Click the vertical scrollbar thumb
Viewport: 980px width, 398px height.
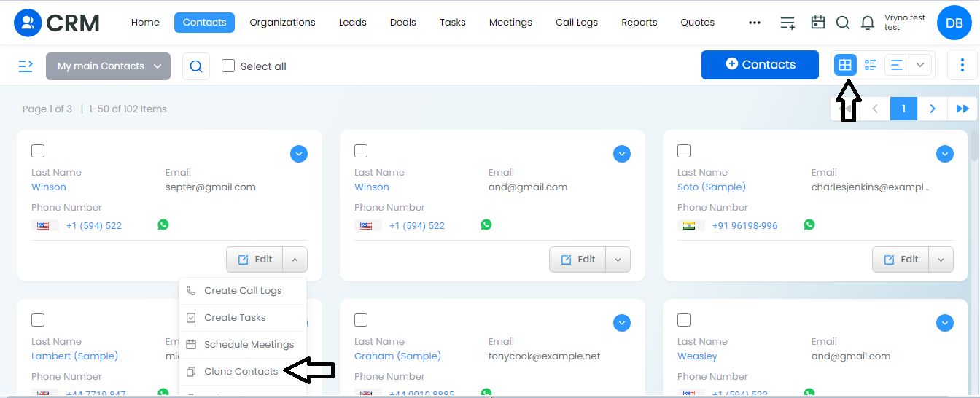975,146
